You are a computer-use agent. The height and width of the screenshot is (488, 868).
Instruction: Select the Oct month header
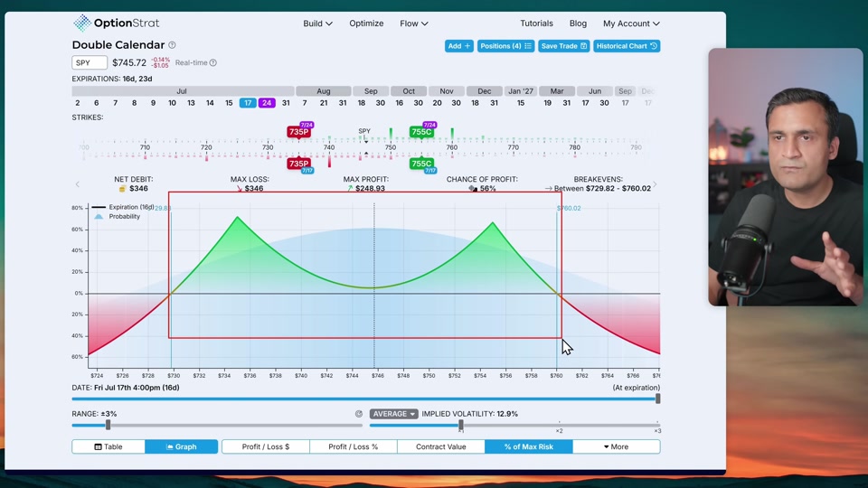coord(409,91)
